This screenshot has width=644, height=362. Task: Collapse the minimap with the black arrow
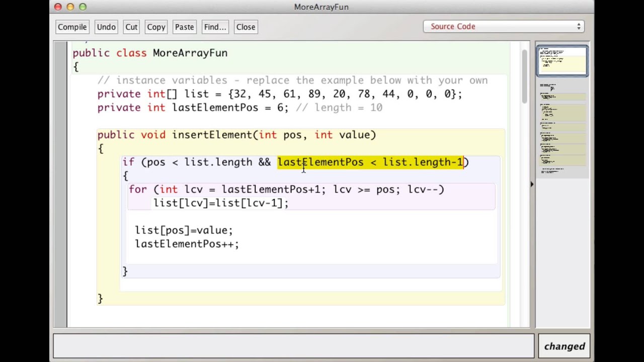[532, 185]
